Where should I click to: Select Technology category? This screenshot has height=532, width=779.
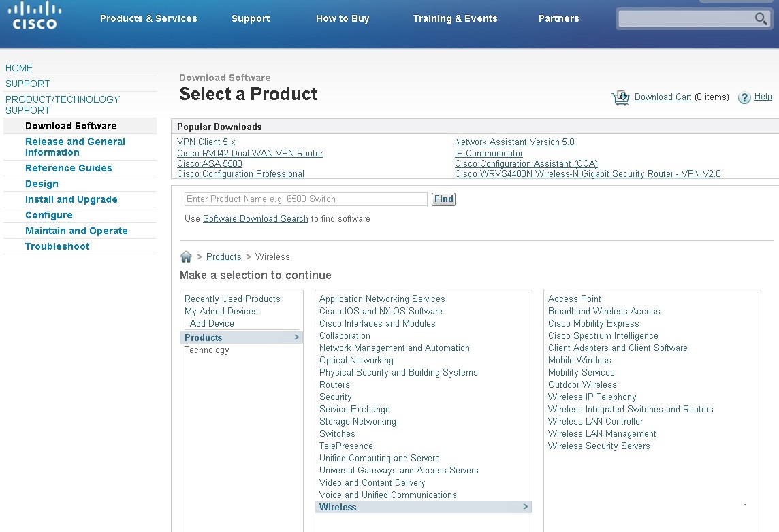point(207,350)
